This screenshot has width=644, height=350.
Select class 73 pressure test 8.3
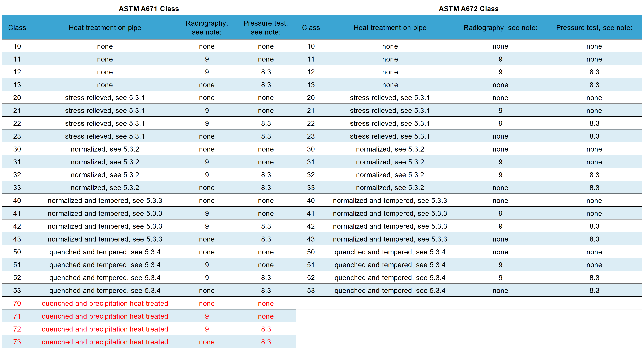point(266,342)
